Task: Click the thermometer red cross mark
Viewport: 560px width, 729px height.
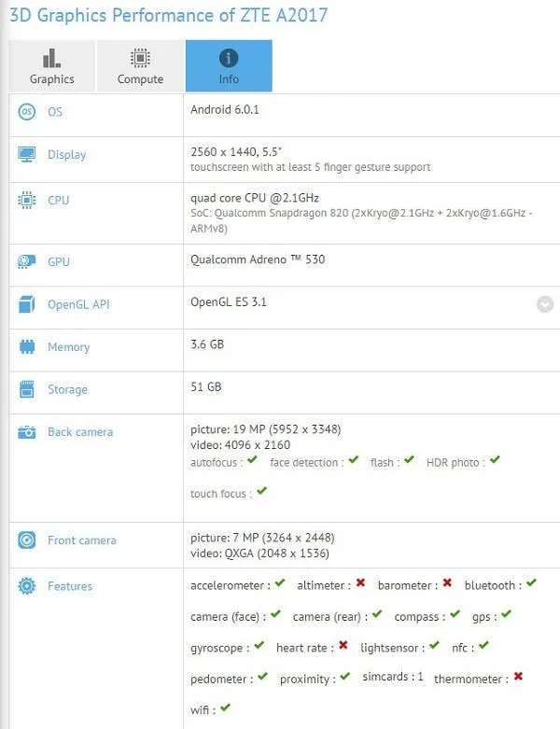Action: tap(518, 677)
